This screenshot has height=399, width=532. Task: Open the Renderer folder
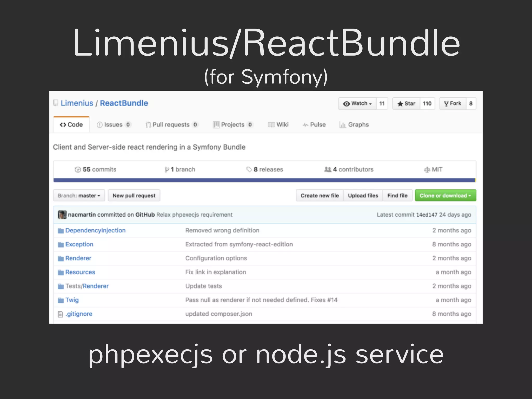(x=78, y=258)
